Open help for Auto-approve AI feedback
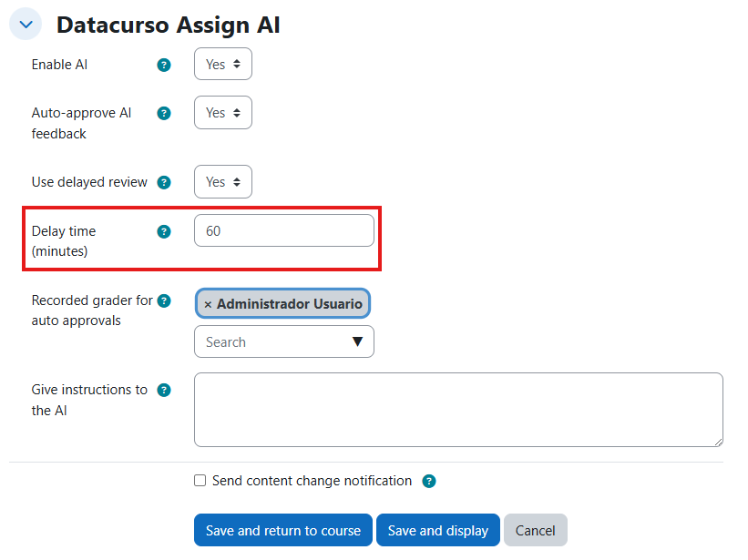This screenshot has height=560, width=748. click(x=164, y=113)
